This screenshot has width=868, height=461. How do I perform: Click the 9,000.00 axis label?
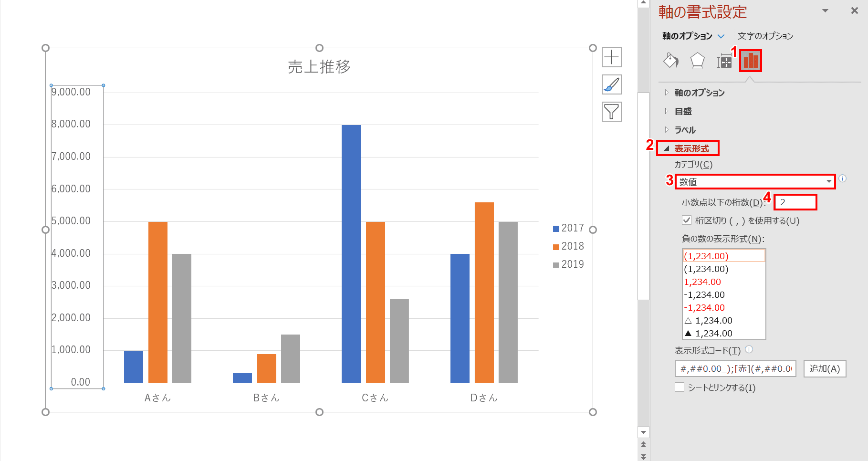click(x=71, y=92)
